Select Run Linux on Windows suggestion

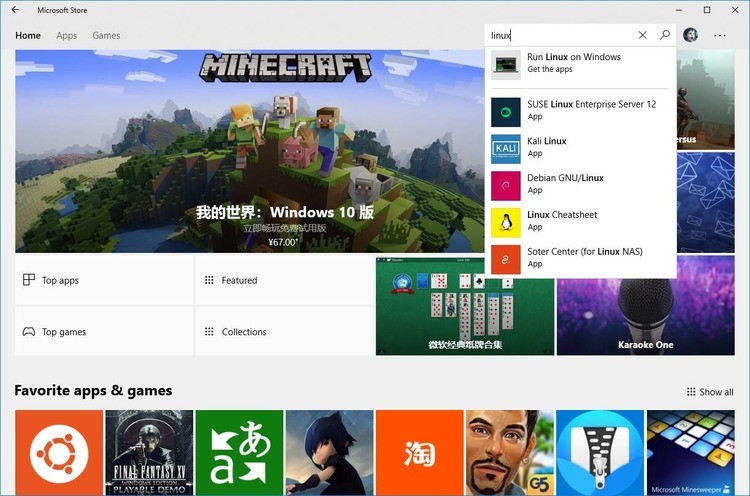(x=580, y=65)
